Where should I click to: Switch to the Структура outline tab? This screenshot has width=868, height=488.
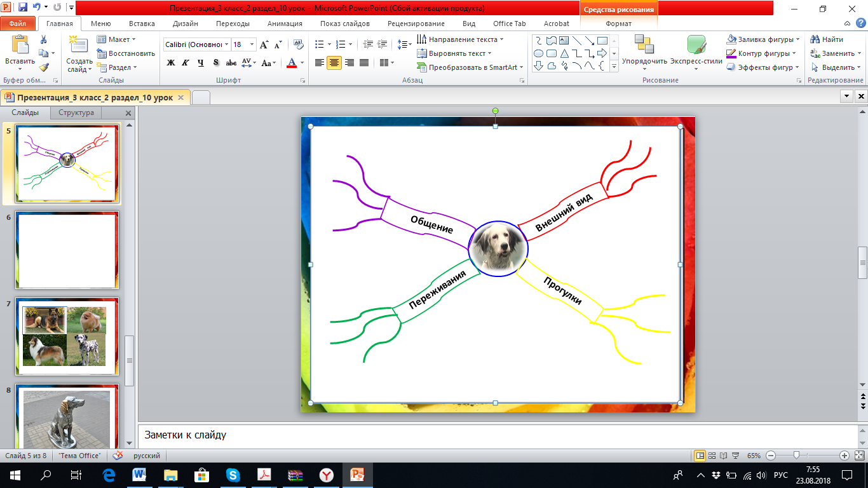(x=76, y=112)
